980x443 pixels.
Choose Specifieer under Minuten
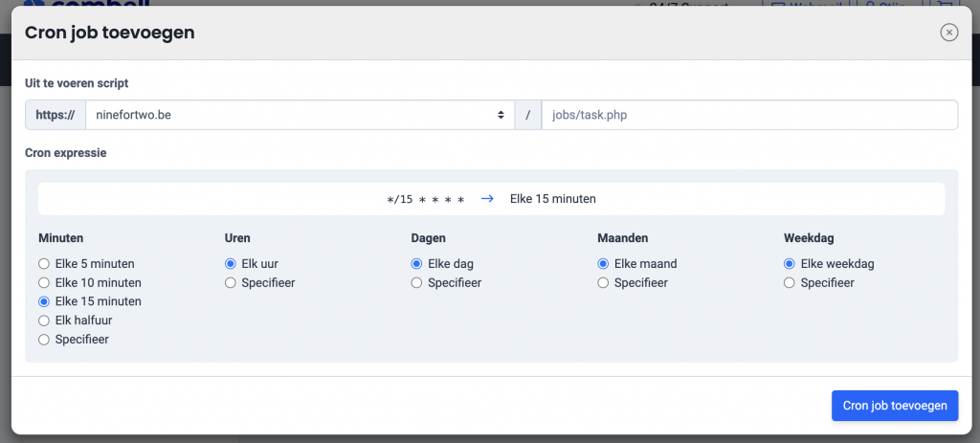[x=43, y=340]
